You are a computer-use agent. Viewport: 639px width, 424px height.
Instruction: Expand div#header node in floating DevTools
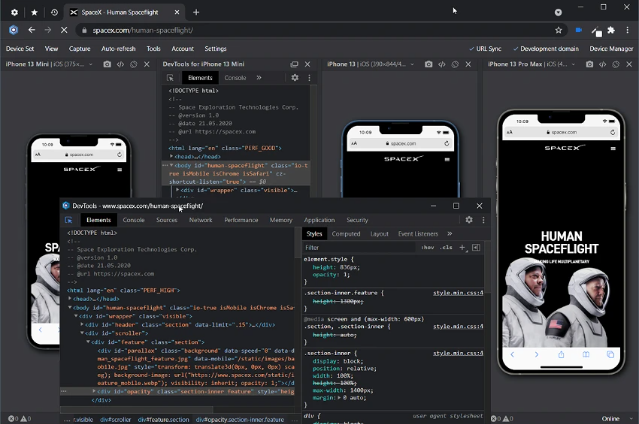tap(82, 325)
